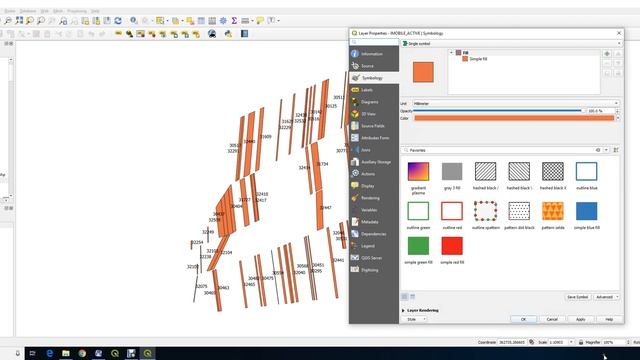The height and width of the screenshot is (360, 640).
Task: Click the Cancel button
Action: point(552,319)
